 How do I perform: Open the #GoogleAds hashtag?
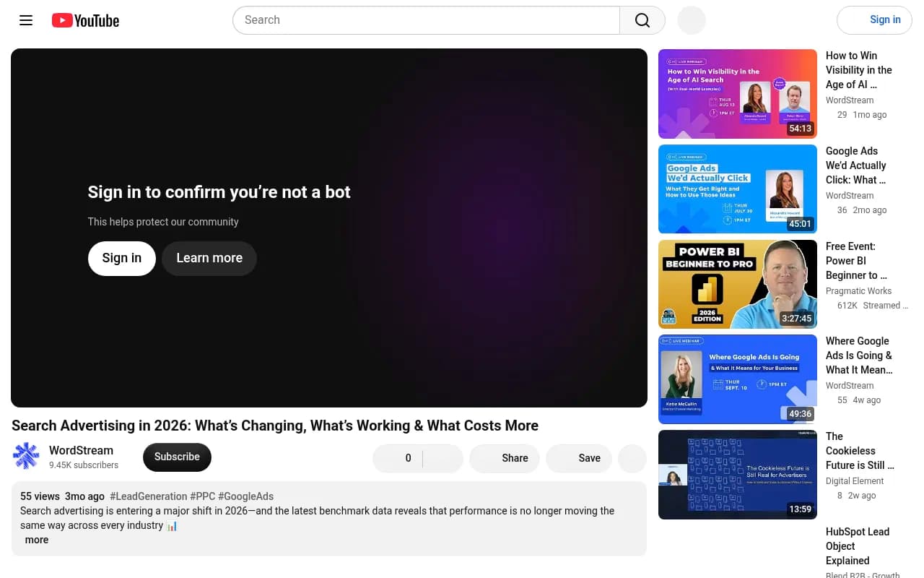pyautogui.click(x=245, y=496)
